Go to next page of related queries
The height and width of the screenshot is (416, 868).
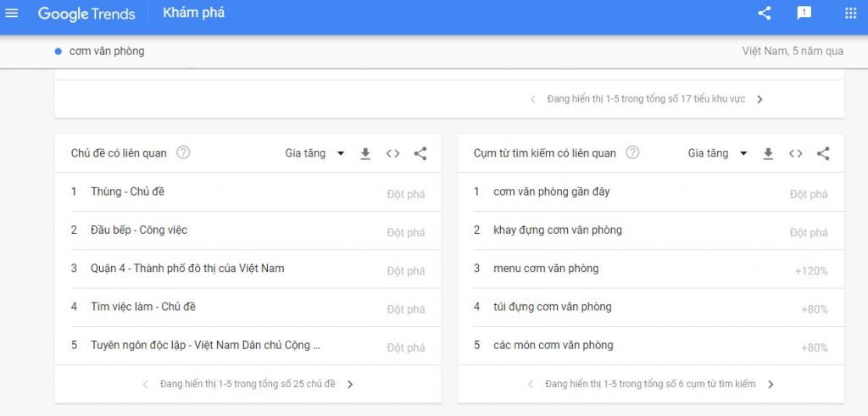coord(771,384)
